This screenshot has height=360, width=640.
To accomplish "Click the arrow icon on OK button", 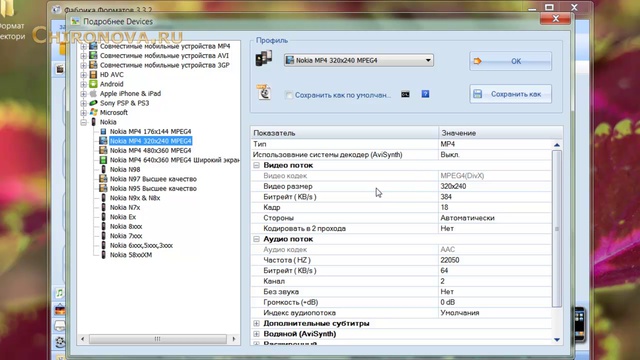I will (x=477, y=61).
